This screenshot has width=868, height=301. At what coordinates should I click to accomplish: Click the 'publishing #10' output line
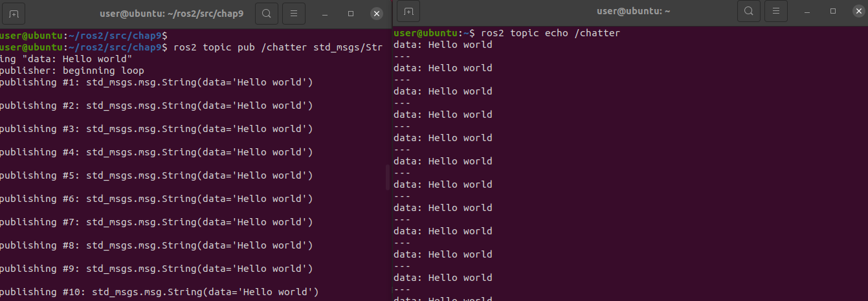160,292
